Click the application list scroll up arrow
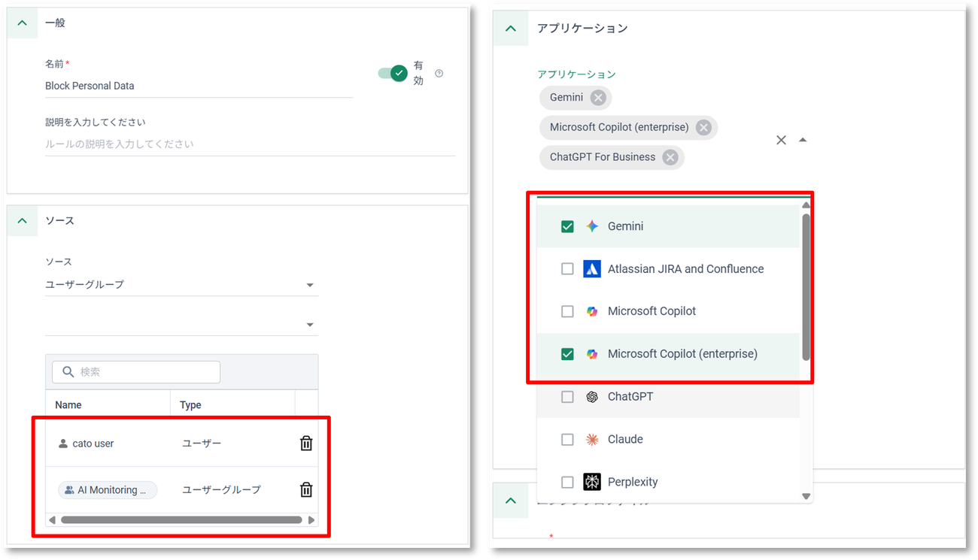The height and width of the screenshot is (560, 978). (806, 205)
